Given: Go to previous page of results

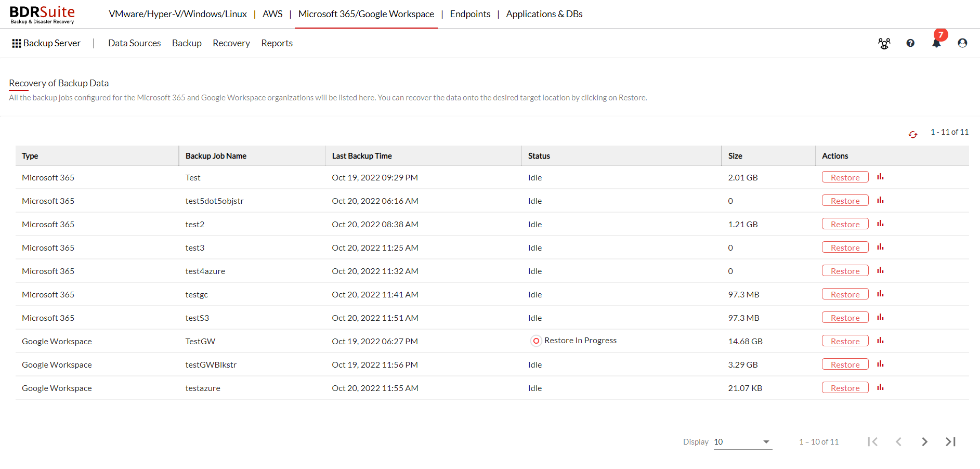Looking at the screenshot, I should 898,441.
